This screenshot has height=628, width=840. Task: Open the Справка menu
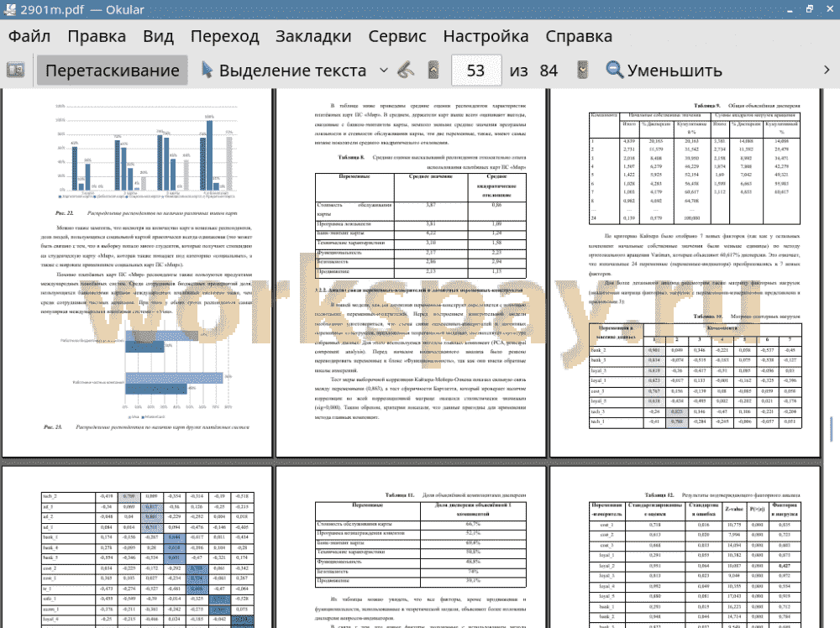[579, 36]
